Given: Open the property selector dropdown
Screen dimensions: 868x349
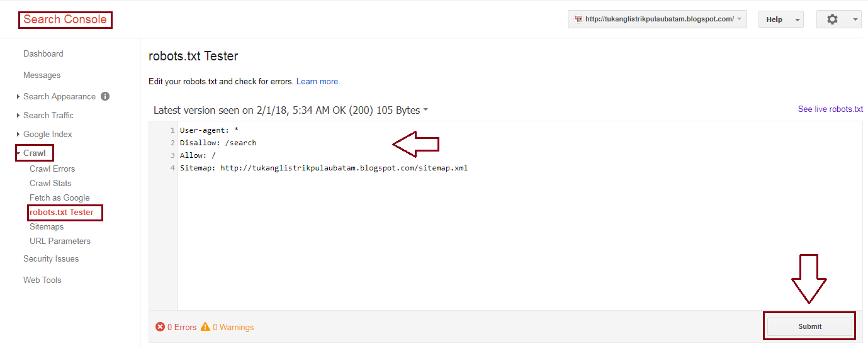Looking at the screenshot, I should (x=657, y=19).
